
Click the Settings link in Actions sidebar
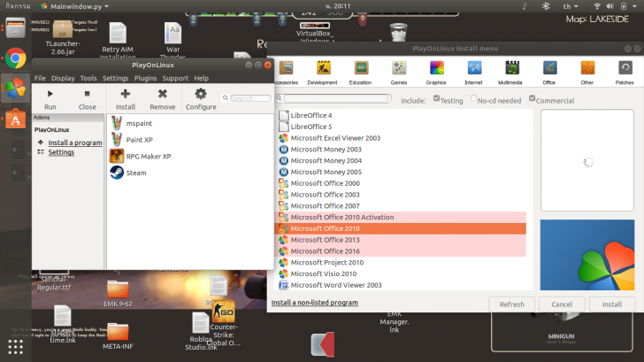(x=61, y=152)
